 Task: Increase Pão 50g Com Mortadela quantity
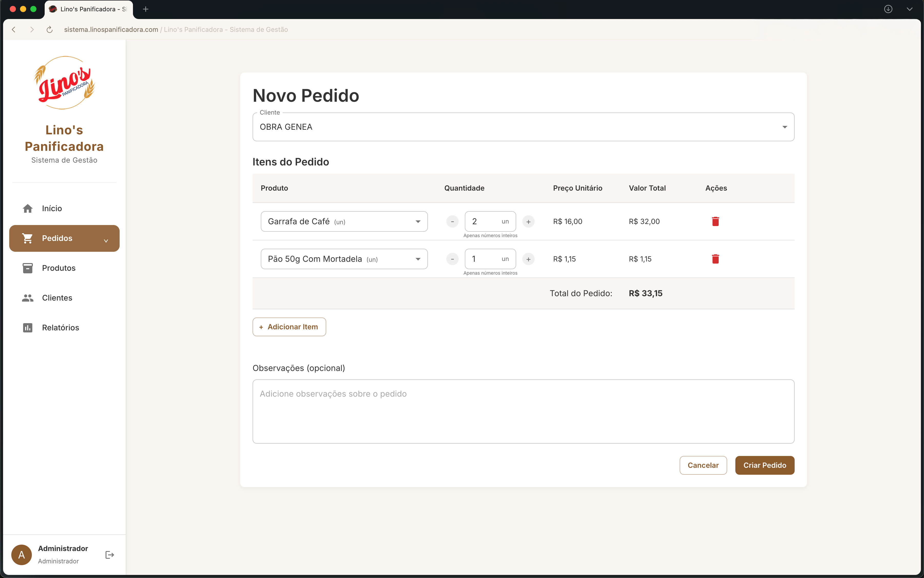528,259
